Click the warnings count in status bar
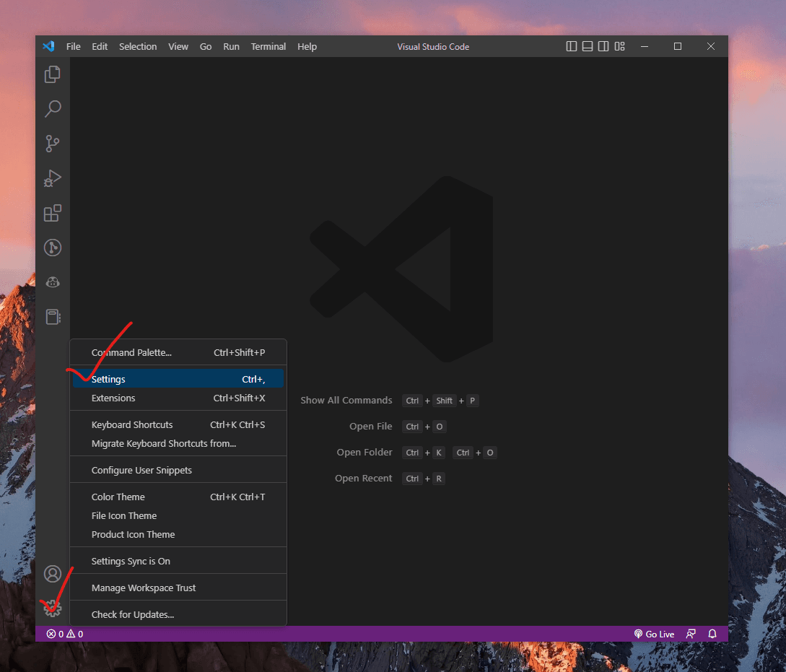This screenshot has height=672, width=786. [75, 634]
